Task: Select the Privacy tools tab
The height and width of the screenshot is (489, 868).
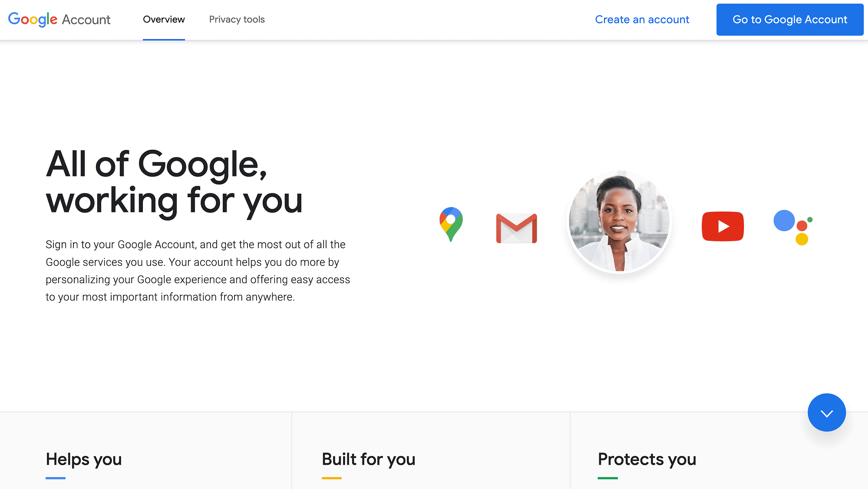Action: [x=237, y=19]
